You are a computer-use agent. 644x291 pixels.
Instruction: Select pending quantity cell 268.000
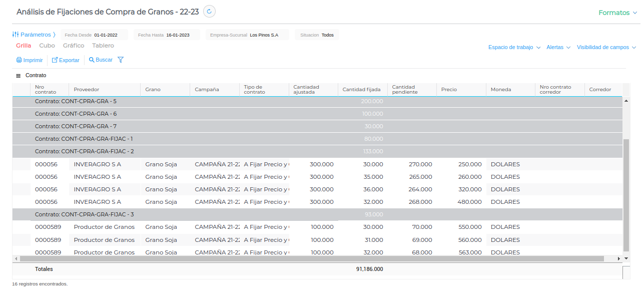[x=412, y=202]
